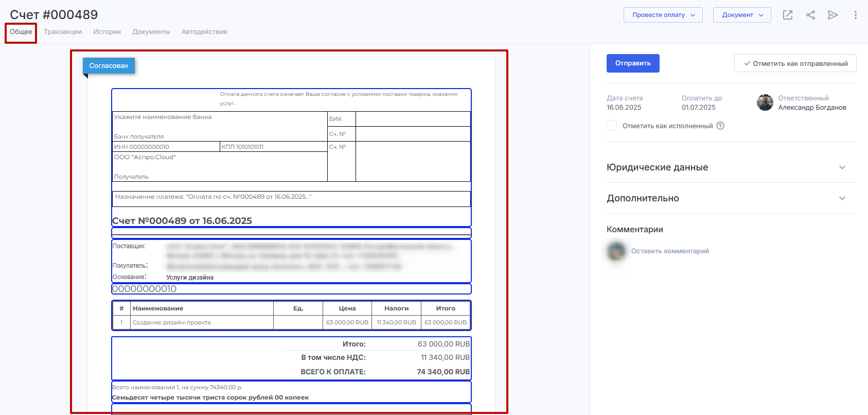Open the История tab

107,32
